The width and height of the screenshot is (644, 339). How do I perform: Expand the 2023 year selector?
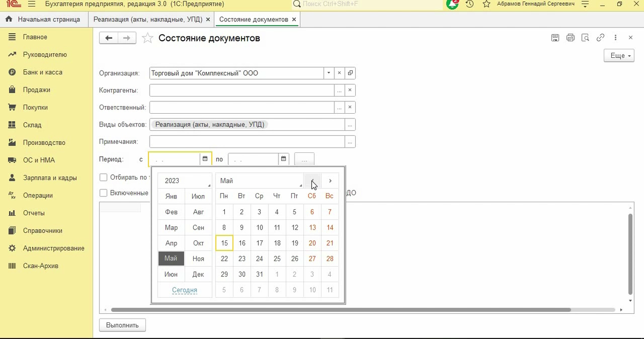[x=185, y=181]
